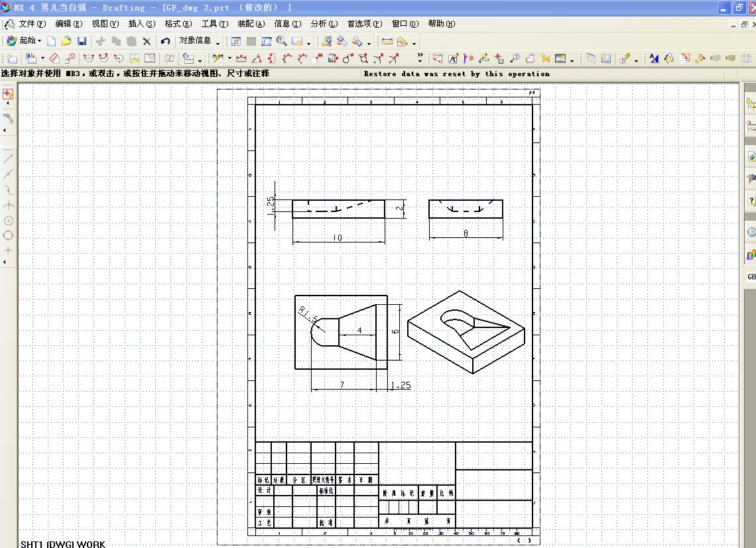Click the 'R1.5' radius dimension

coord(308,315)
